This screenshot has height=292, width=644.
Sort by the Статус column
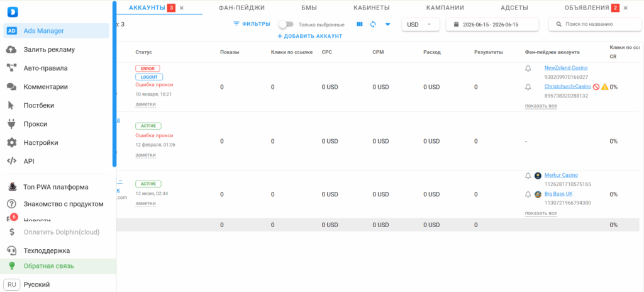(144, 52)
